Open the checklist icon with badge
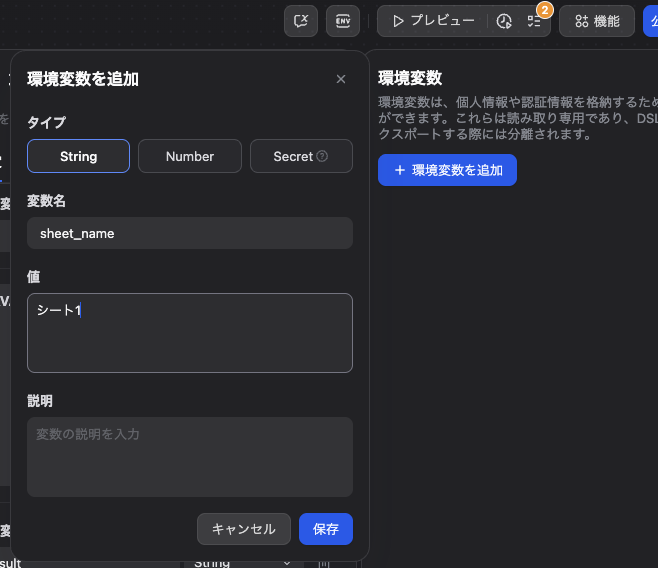Image resolution: width=658 pixels, height=568 pixels. point(534,21)
